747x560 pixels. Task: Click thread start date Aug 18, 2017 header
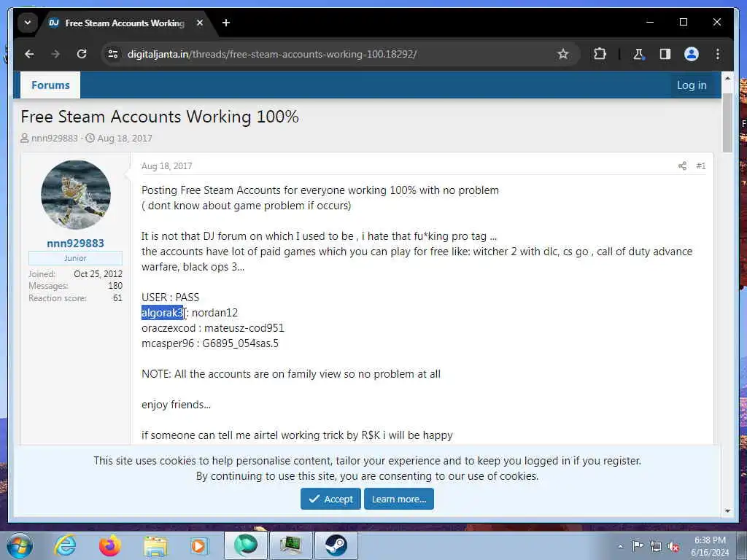click(124, 138)
